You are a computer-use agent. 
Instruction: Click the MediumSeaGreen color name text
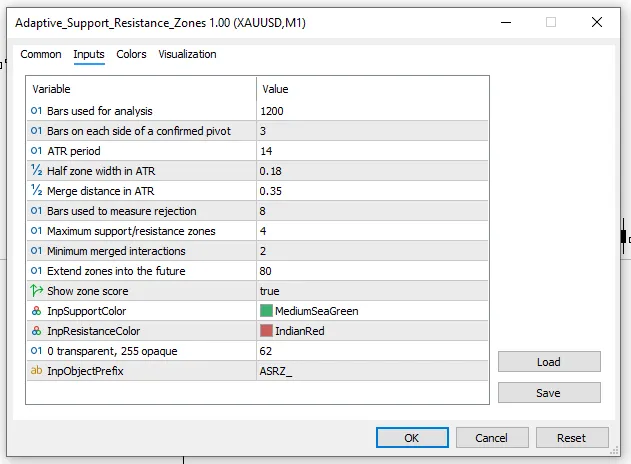317,311
